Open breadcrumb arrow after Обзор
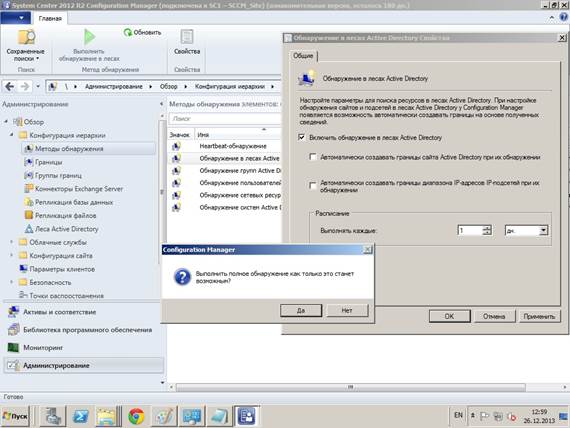Screen dimensions: 570x428 point(185,87)
